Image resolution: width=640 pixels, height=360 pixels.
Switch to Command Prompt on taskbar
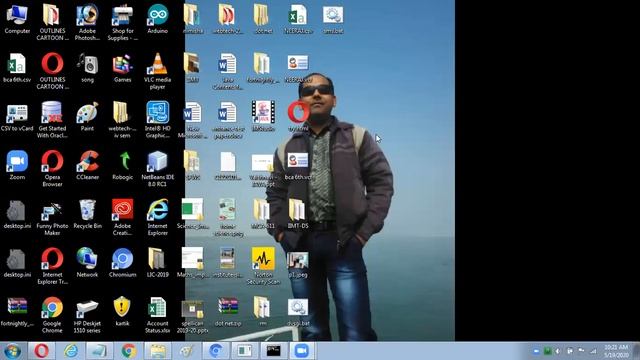coord(273,351)
